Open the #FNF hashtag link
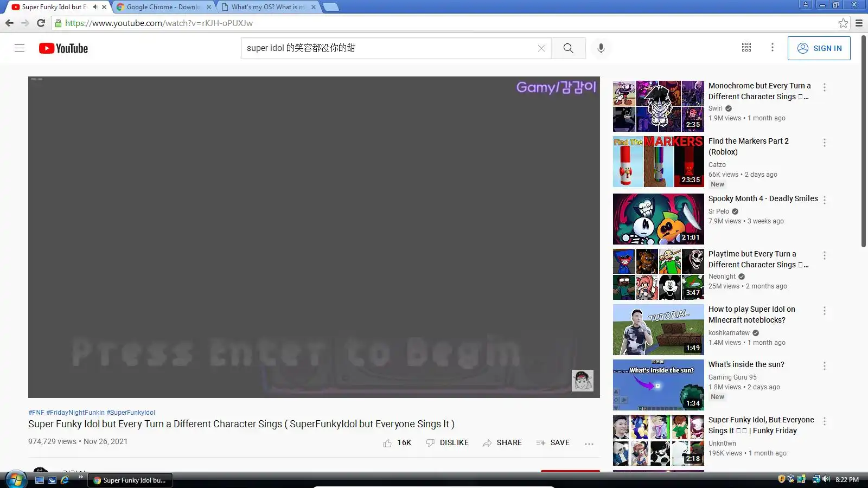This screenshot has width=868, height=488. 36,412
